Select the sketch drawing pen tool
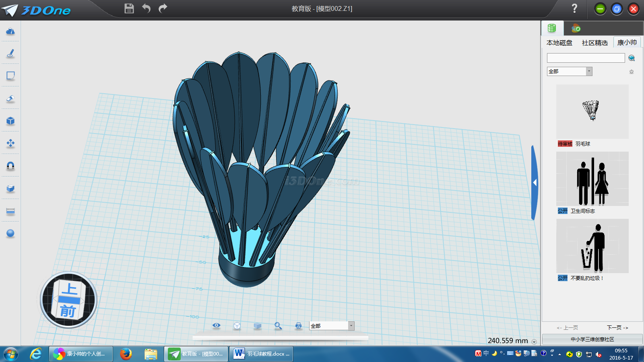This screenshot has height=362, width=644. (10, 53)
